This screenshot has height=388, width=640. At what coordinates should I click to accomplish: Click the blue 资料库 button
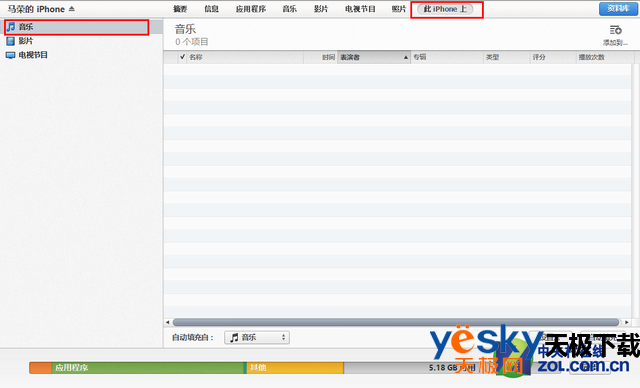[618, 9]
